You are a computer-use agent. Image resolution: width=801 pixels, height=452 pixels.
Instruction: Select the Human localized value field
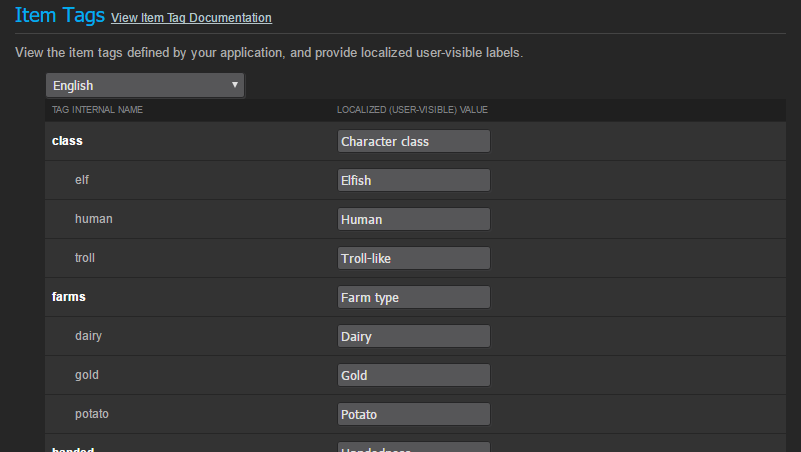tap(414, 220)
